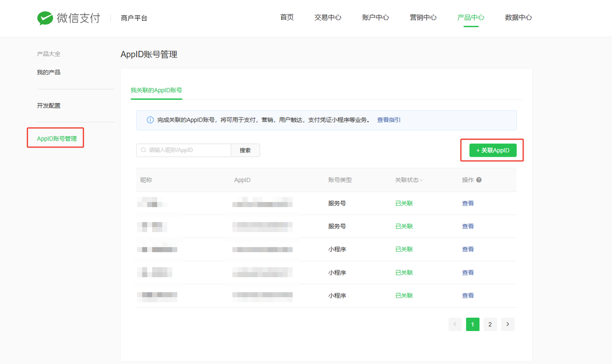Open the 查看指引 link
The height and width of the screenshot is (364, 612).
coord(389,120)
